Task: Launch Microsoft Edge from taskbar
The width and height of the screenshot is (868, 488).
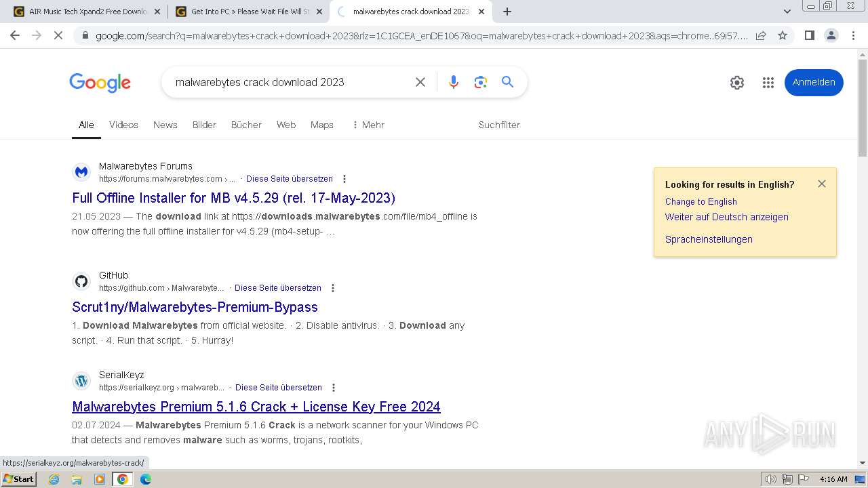Action: [x=146, y=479]
